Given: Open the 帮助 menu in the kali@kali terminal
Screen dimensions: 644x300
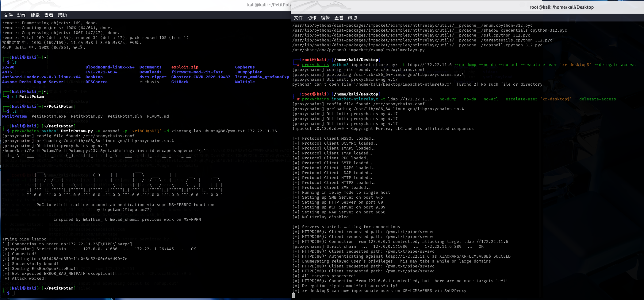Looking at the screenshot, I should click(62, 15).
